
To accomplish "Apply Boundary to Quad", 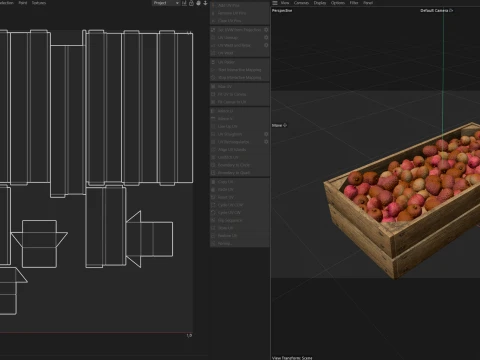I will point(240,172).
